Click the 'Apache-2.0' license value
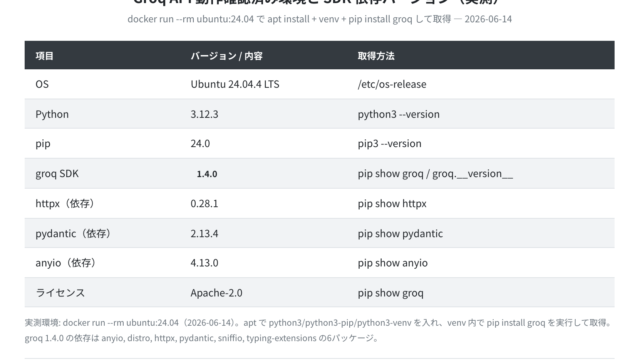640x360 pixels. tap(216, 293)
